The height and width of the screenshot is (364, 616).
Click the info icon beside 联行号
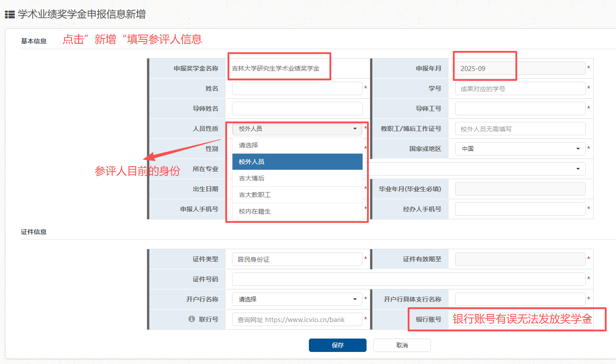[192, 319]
